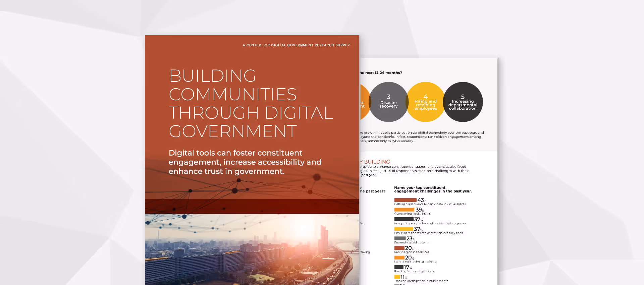Select the '4 Hiring and retaining employees' circle
The width and height of the screenshot is (644, 285).
[x=425, y=102]
